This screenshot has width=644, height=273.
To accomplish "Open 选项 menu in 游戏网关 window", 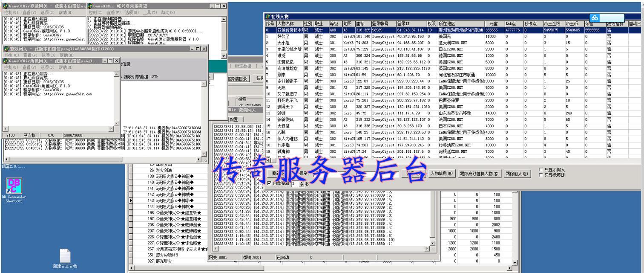I will [x=48, y=55].
